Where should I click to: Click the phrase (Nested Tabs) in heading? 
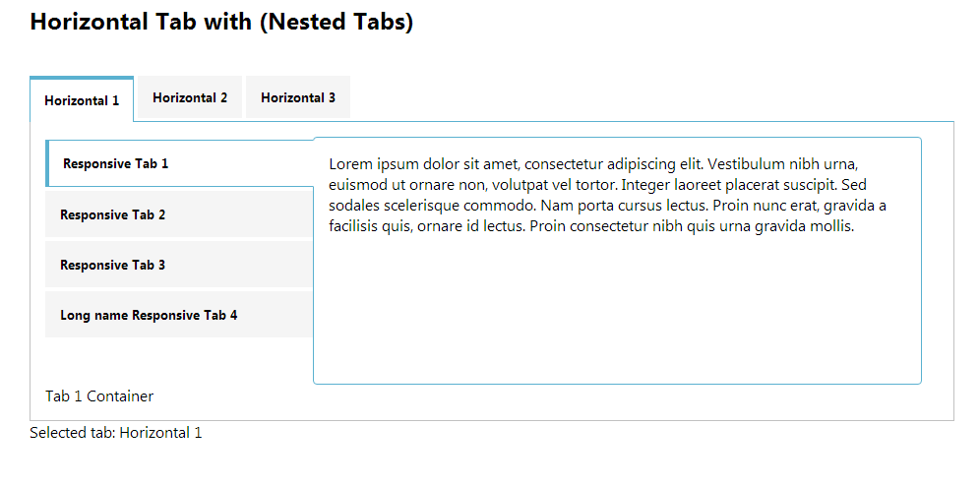point(336,22)
